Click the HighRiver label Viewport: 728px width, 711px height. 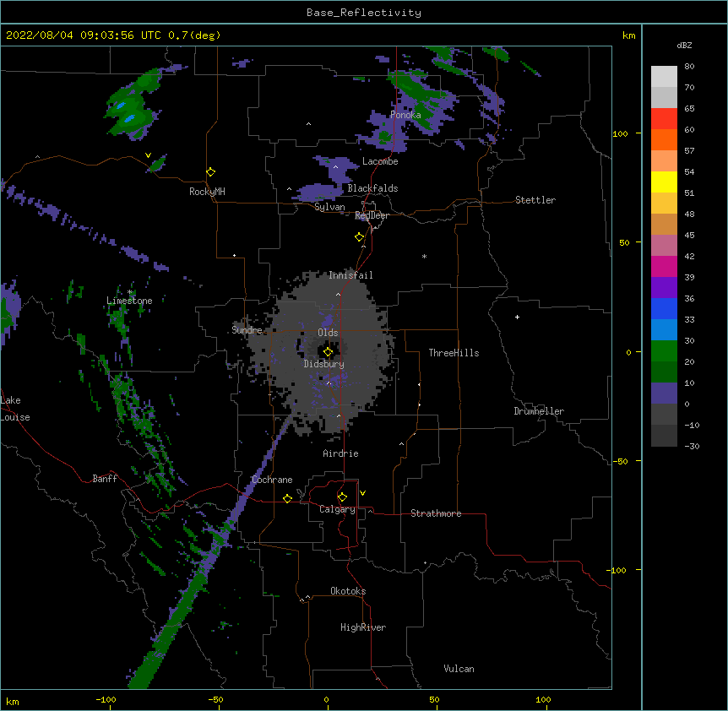pos(363,627)
